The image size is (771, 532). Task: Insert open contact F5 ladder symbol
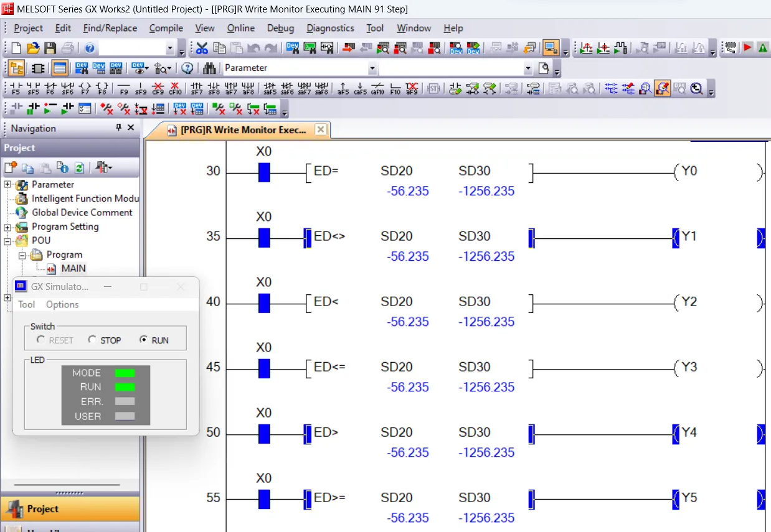16,88
